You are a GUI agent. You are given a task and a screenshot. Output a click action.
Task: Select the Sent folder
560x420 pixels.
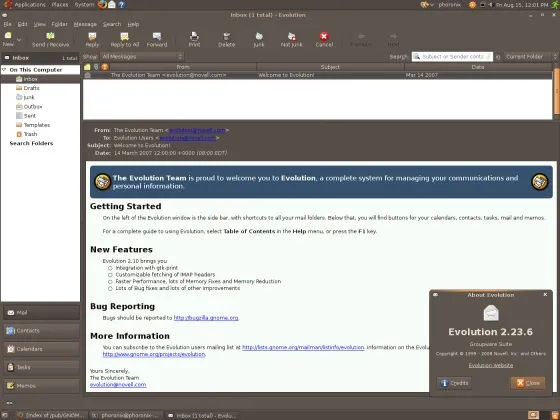coord(26,116)
